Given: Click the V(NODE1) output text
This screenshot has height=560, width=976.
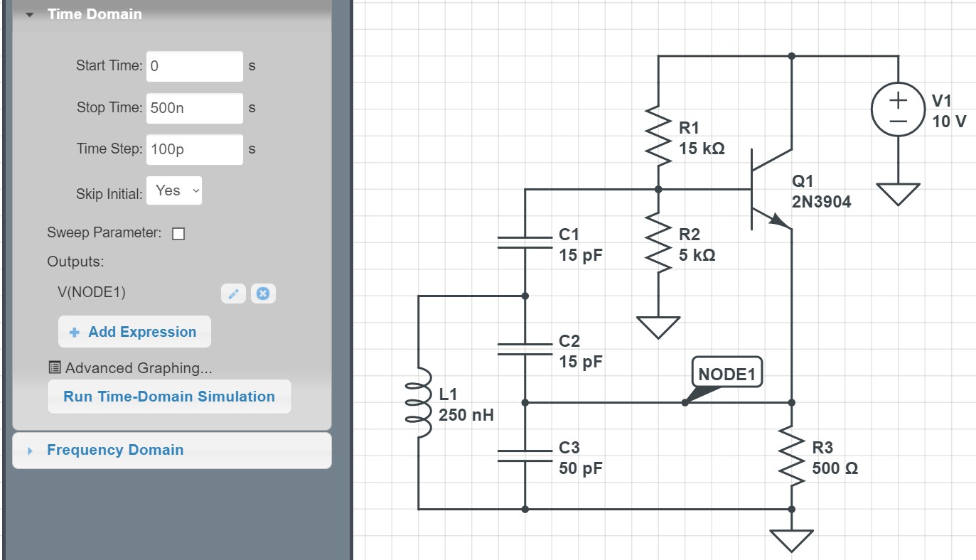Looking at the screenshot, I should [x=92, y=292].
